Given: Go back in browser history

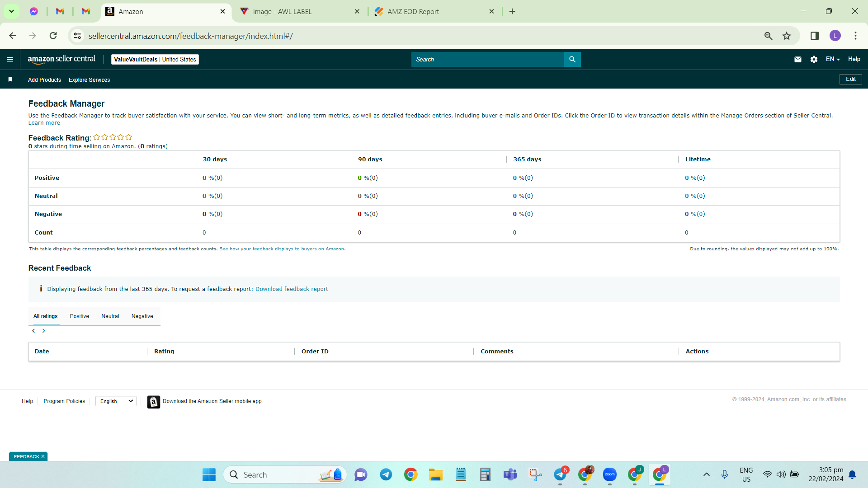Looking at the screenshot, I should click(13, 36).
